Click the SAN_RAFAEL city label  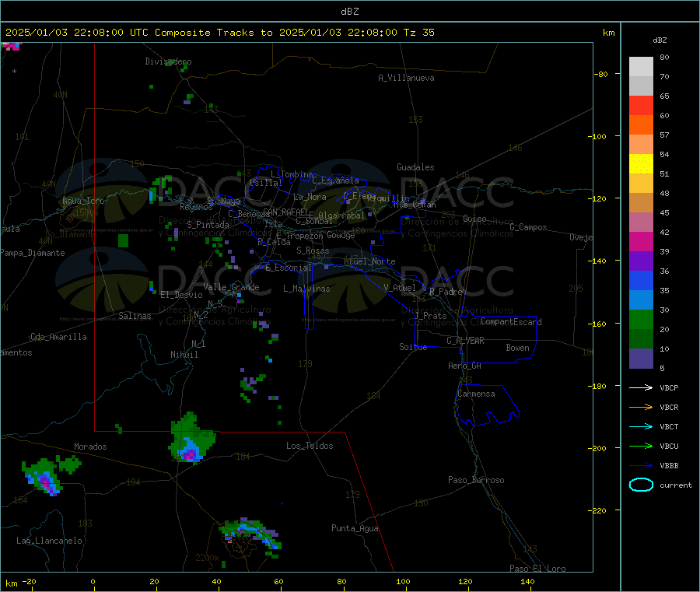(x=285, y=212)
